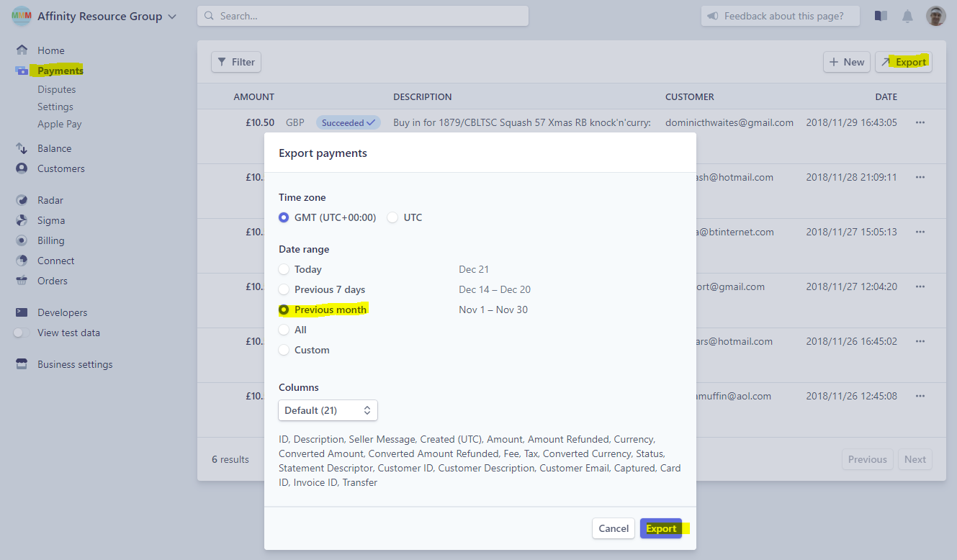Click the New payment button
Screen dimensions: 957x560
click(x=847, y=62)
